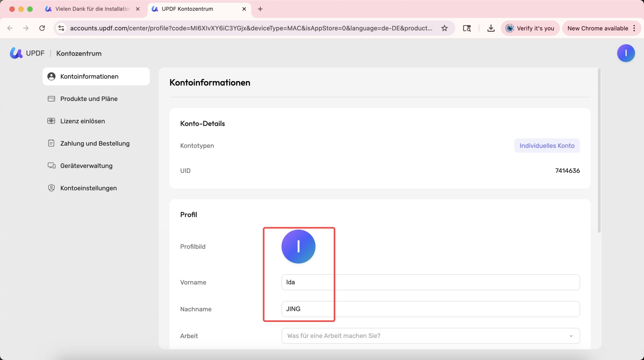Switch to the Vielen Dank für die Installation tab
The image size is (644, 360).
point(92,9)
